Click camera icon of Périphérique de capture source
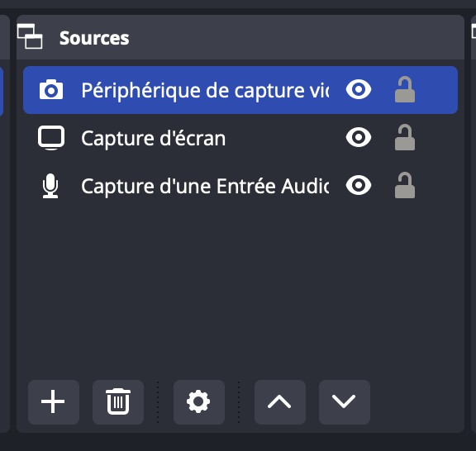The width and height of the screenshot is (476, 451). point(51,90)
